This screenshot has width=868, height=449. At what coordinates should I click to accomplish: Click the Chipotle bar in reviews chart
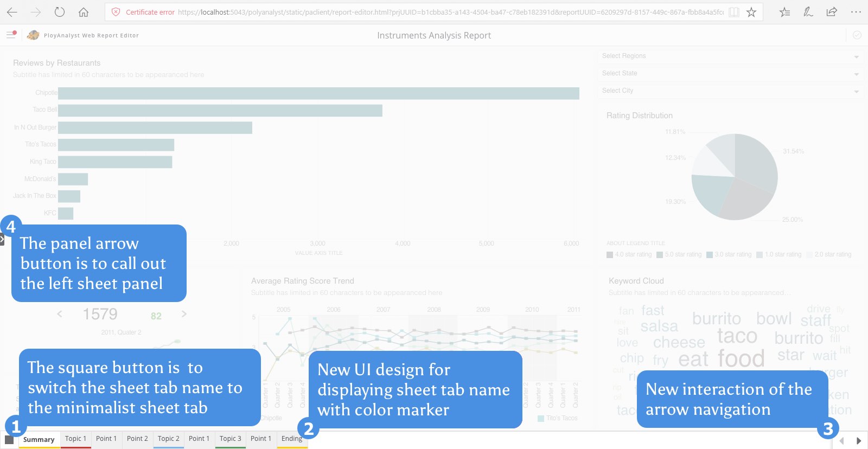(x=318, y=93)
